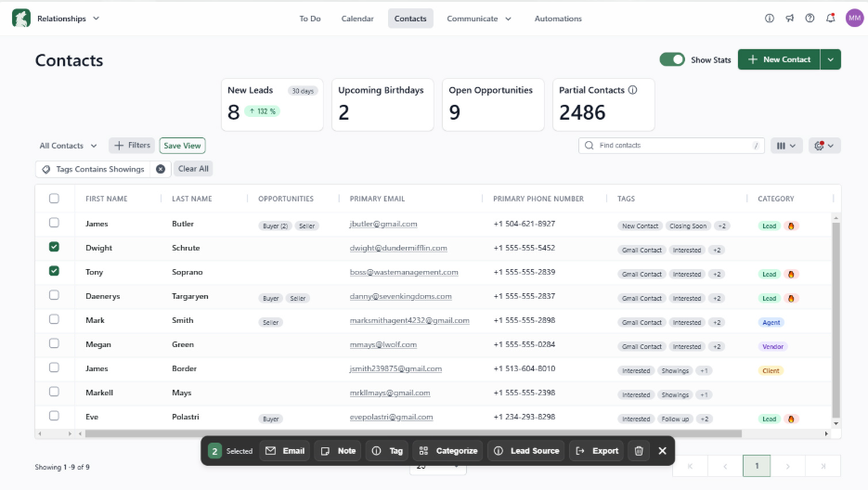
Task: Click Tag in the action bar
Action: [387, 451]
